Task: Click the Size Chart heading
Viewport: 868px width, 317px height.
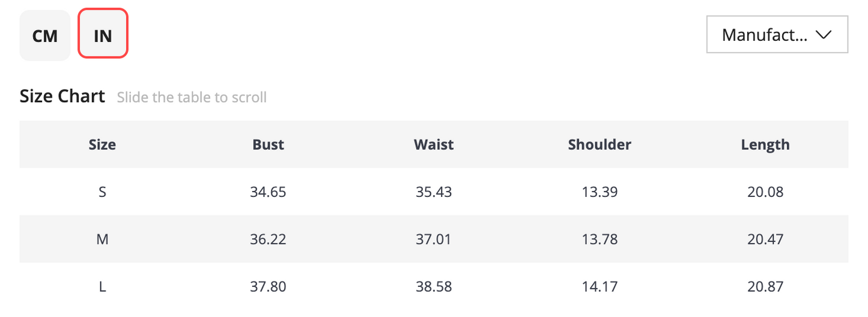Action: 62,96
